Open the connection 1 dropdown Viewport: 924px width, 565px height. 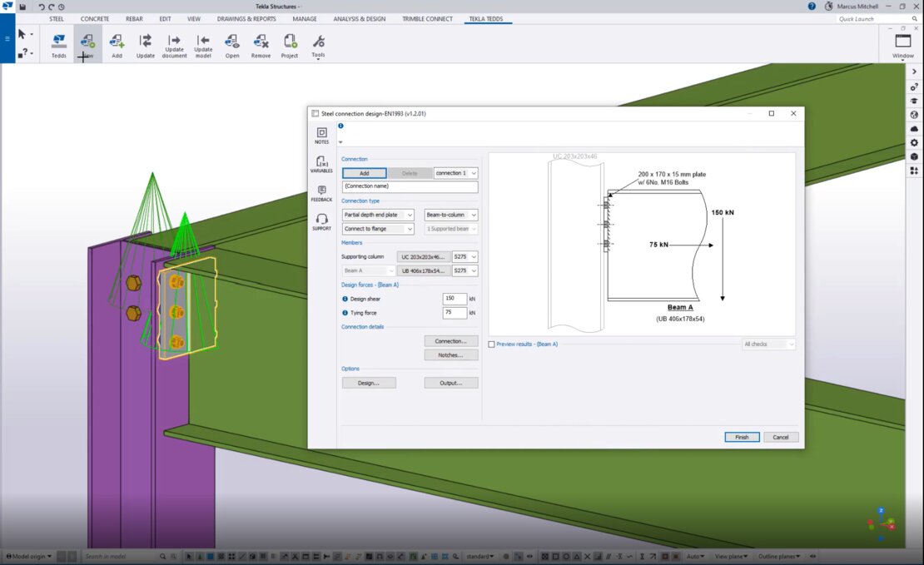click(x=455, y=173)
